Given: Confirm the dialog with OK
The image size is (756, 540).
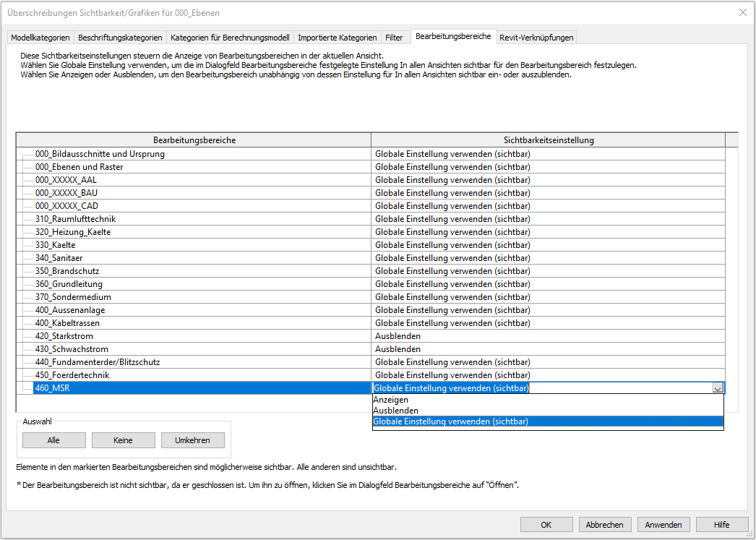Looking at the screenshot, I should 546,525.
